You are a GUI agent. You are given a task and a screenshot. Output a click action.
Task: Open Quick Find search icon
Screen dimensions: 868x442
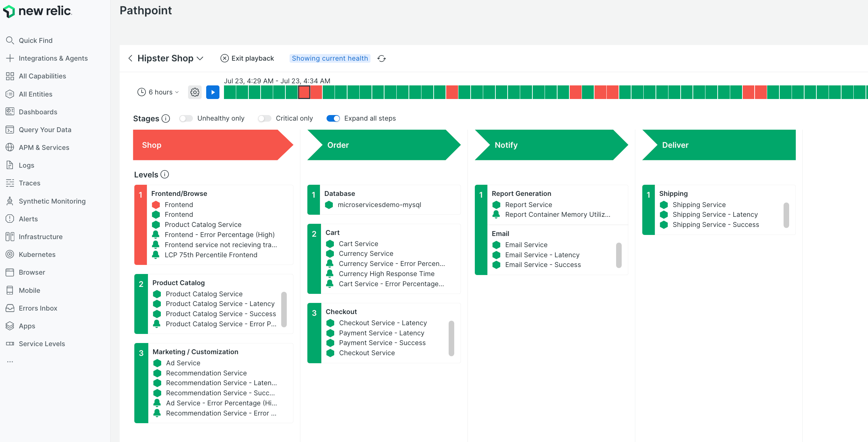tap(10, 40)
